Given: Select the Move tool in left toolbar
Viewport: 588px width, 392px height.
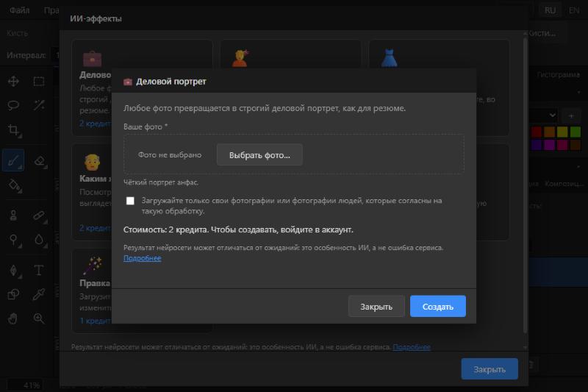Looking at the screenshot, I should pyautogui.click(x=13, y=82).
